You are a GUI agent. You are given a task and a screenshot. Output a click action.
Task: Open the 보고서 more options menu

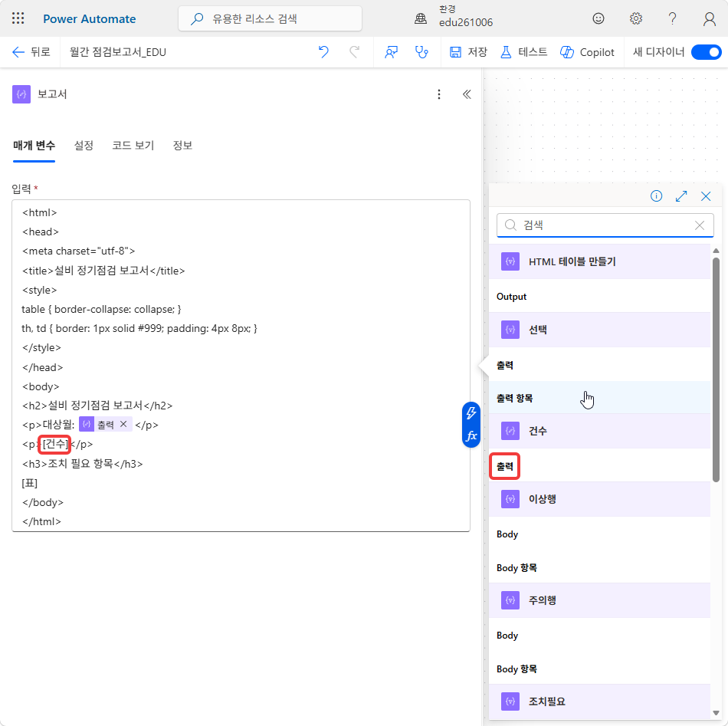coord(439,94)
